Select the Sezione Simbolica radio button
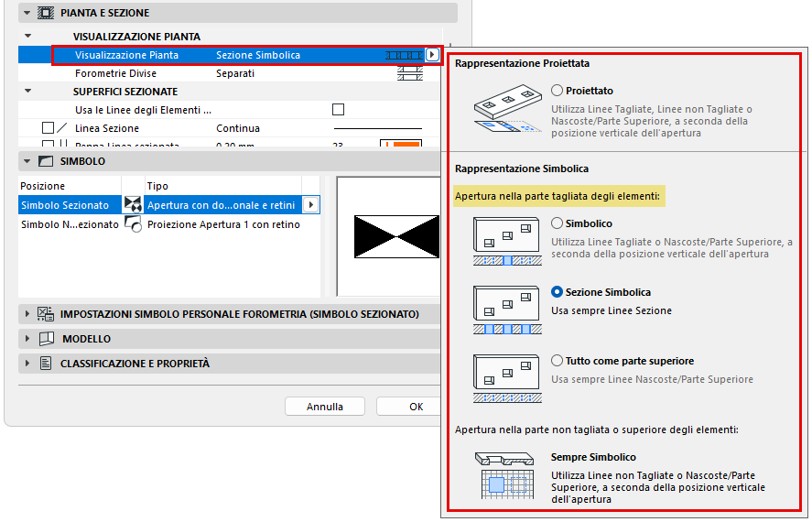 coord(557,291)
